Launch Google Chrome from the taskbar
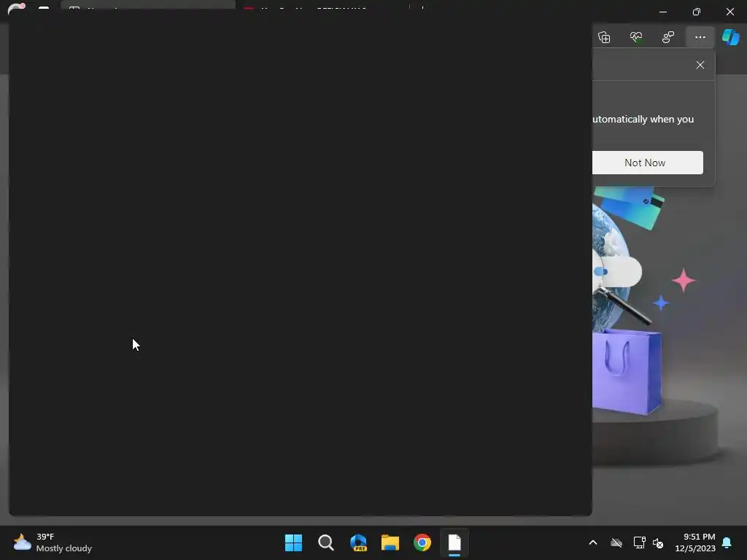Viewport: 747px width, 560px height. (x=422, y=542)
